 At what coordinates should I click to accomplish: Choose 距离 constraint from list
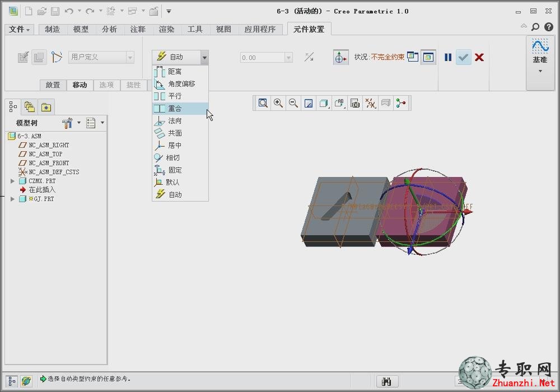point(180,72)
